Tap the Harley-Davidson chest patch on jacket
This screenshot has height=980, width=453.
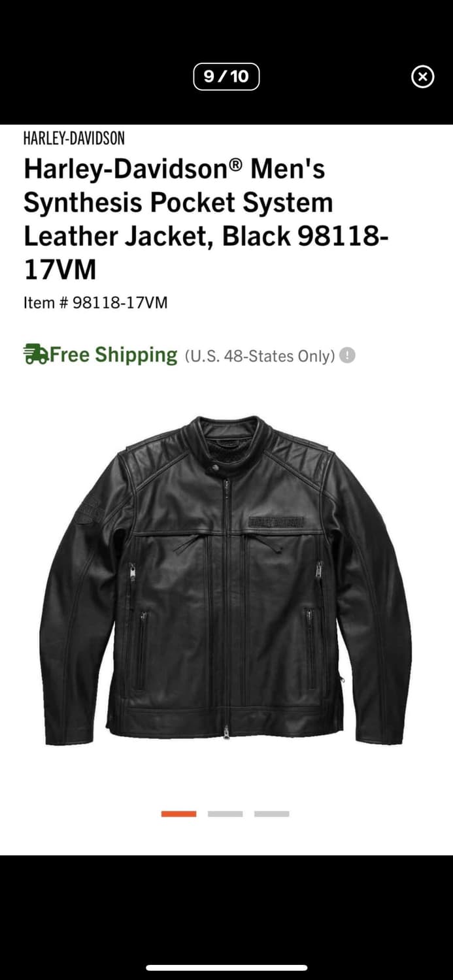point(276,521)
